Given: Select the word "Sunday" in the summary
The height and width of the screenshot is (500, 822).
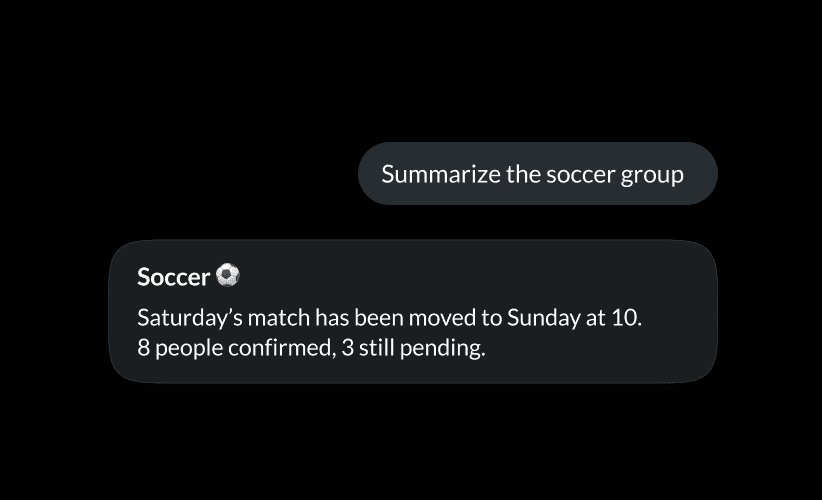Looking at the screenshot, I should pos(543,319).
